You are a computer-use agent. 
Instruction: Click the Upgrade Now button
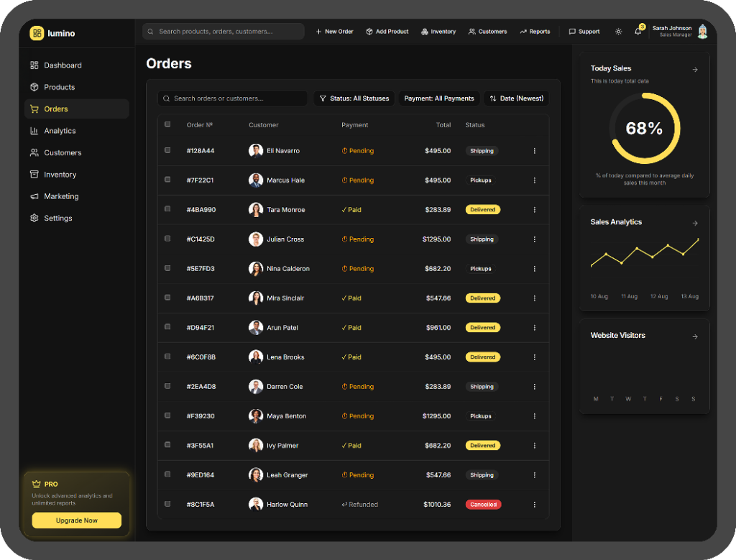pyautogui.click(x=77, y=520)
